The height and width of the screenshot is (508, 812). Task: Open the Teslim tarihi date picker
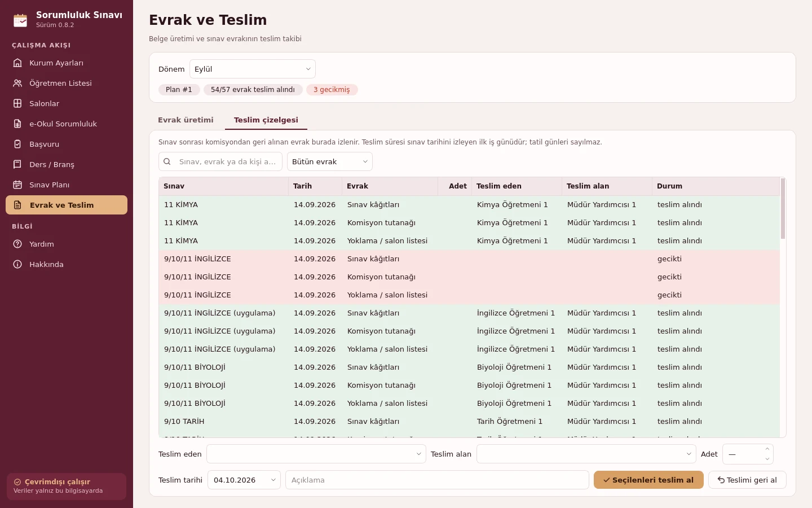click(244, 480)
